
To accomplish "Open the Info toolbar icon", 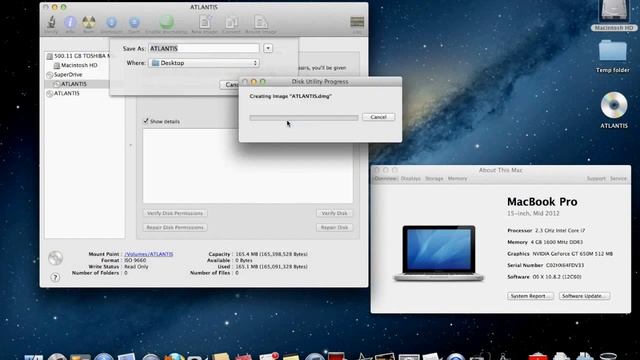I will pyautogui.click(x=70, y=24).
